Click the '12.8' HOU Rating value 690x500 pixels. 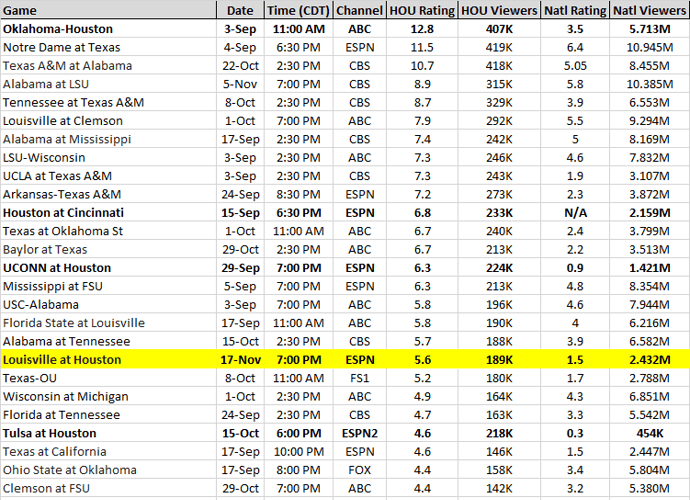click(x=422, y=29)
